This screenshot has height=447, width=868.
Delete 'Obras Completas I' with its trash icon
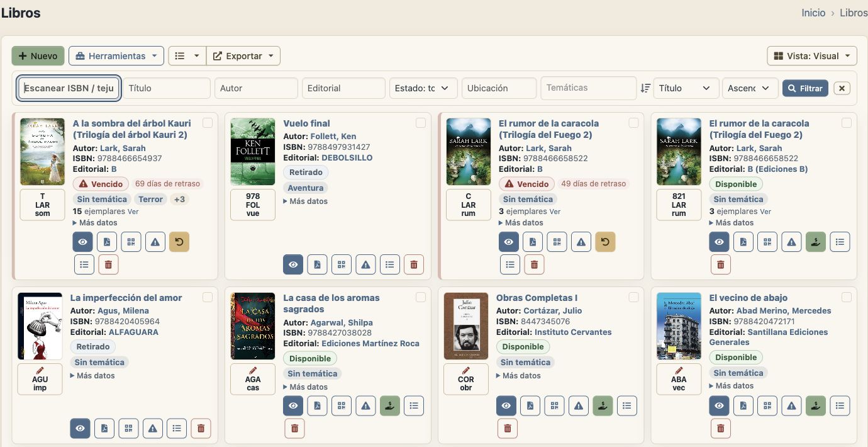point(508,429)
